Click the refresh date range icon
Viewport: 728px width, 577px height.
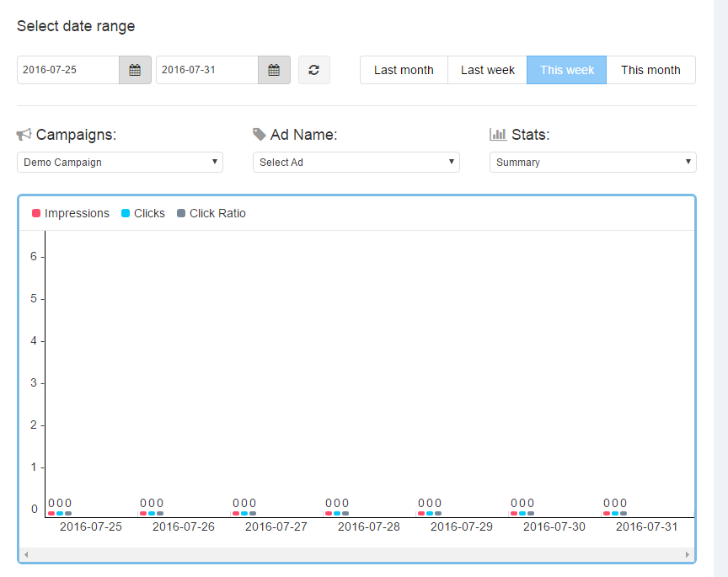point(314,70)
